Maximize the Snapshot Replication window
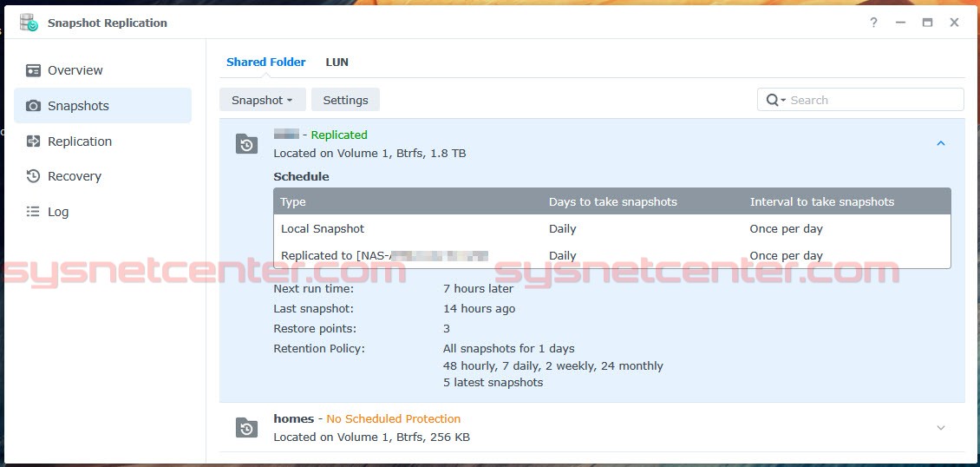Image resolution: width=980 pixels, height=467 pixels. pos(927,23)
